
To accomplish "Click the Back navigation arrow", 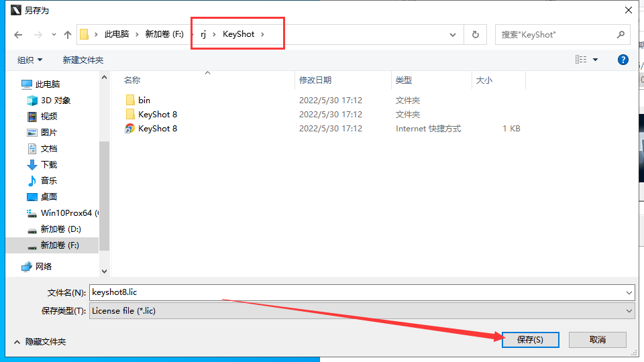I will 18,35.
